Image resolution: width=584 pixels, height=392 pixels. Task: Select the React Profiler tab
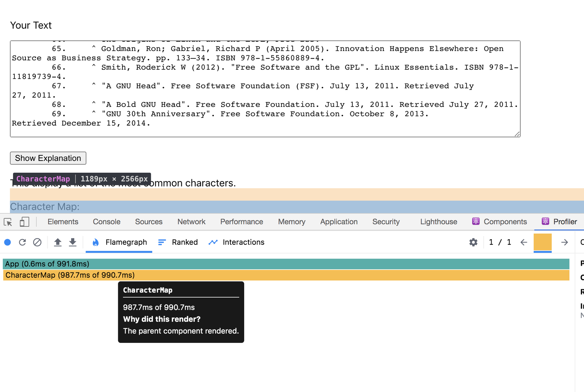(x=559, y=222)
